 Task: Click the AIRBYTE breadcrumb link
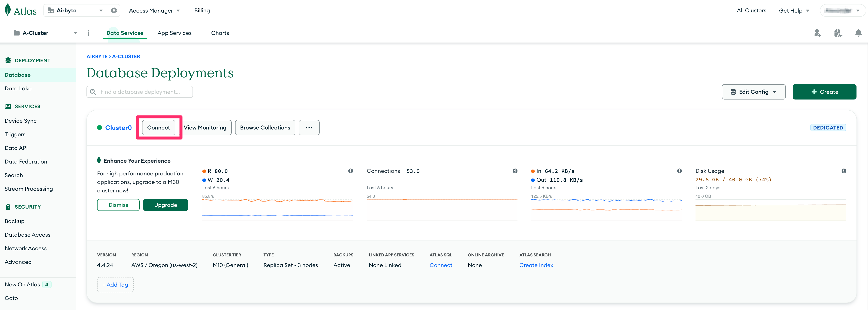[97, 57]
